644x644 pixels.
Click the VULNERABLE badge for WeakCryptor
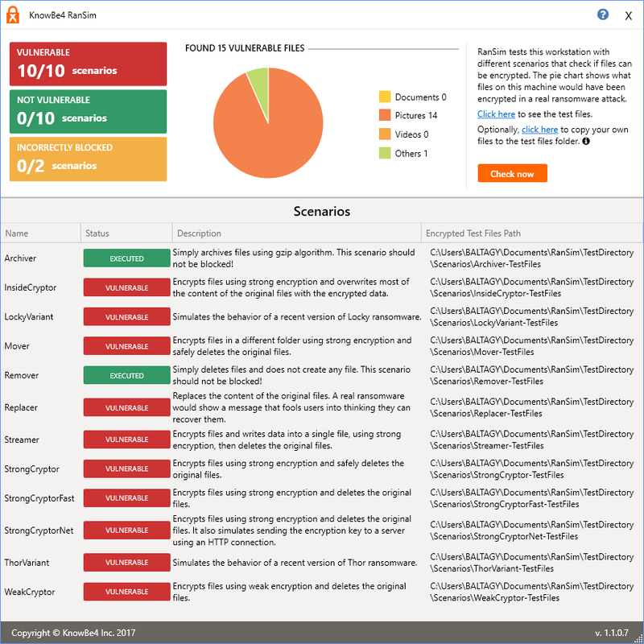pyautogui.click(x=126, y=592)
